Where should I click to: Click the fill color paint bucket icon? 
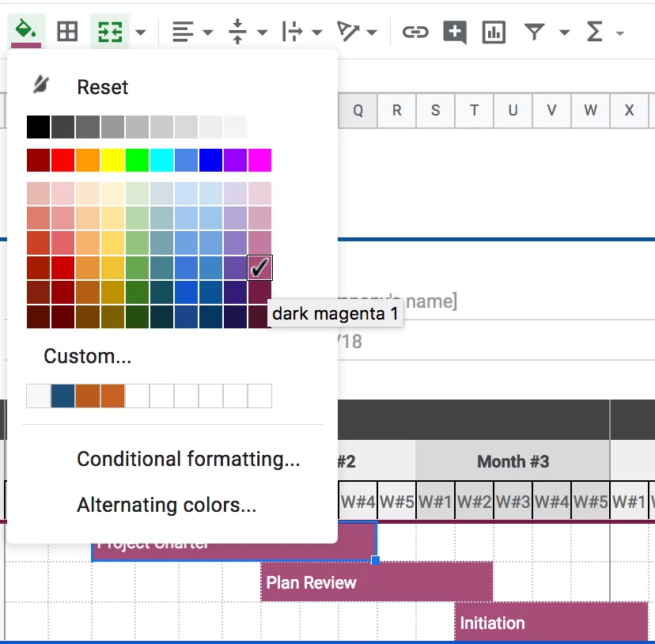pos(26,31)
